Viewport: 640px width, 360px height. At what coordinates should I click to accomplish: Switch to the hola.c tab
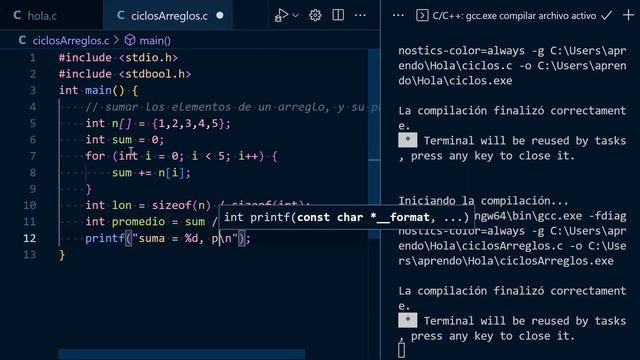point(35,16)
